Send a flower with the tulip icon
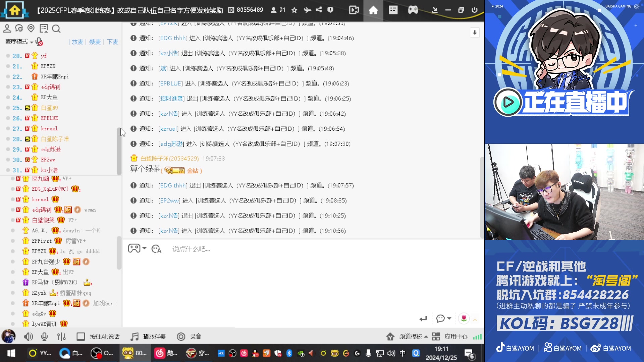Viewport: 644px width, 362px height. point(464,318)
